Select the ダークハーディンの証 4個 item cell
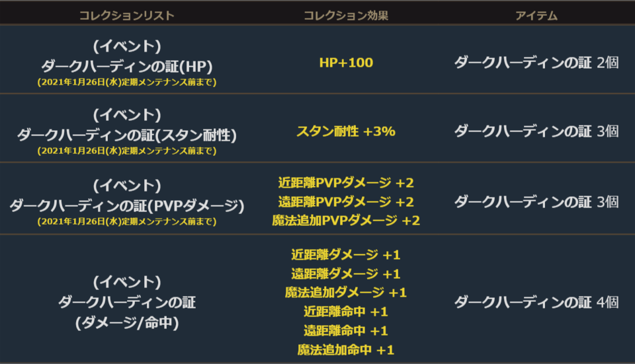The width and height of the screenshot is (635, 364). click(536, 303)
